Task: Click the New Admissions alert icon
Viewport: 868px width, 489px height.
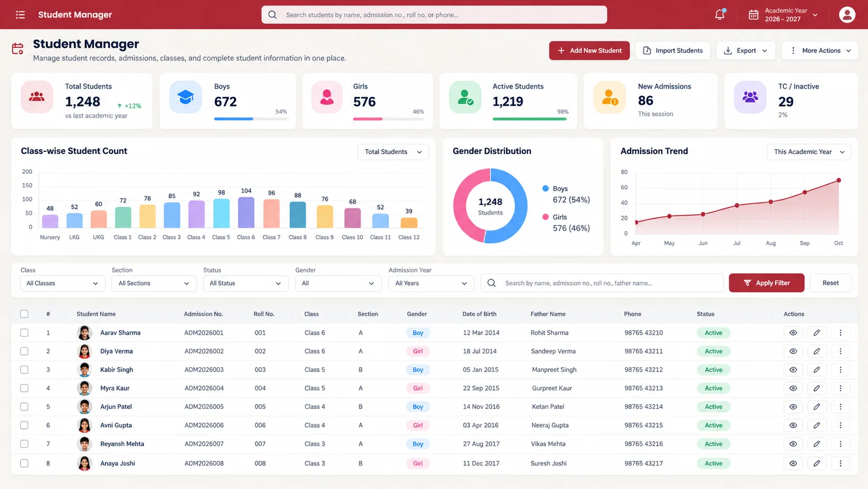Action: 609,97
